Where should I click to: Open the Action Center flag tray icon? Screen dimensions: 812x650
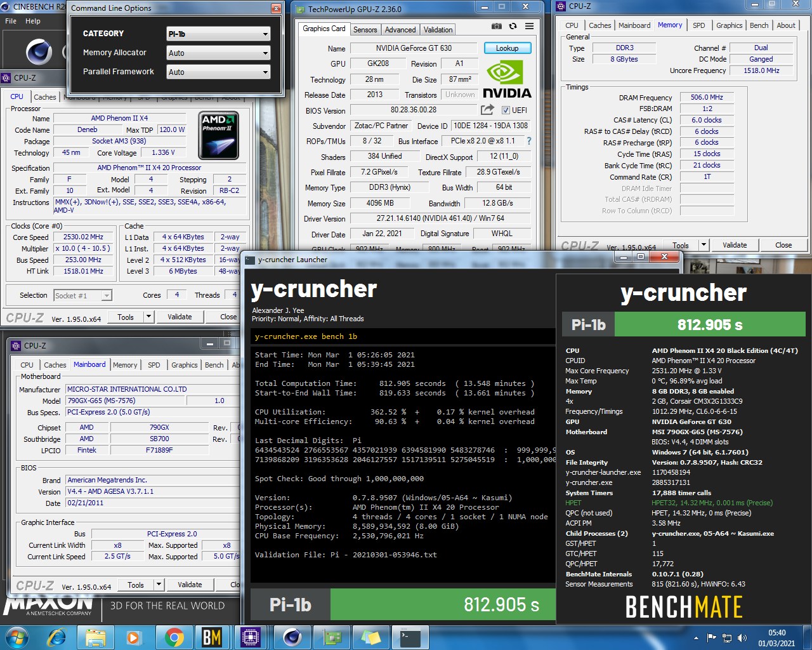click(711, 638)
